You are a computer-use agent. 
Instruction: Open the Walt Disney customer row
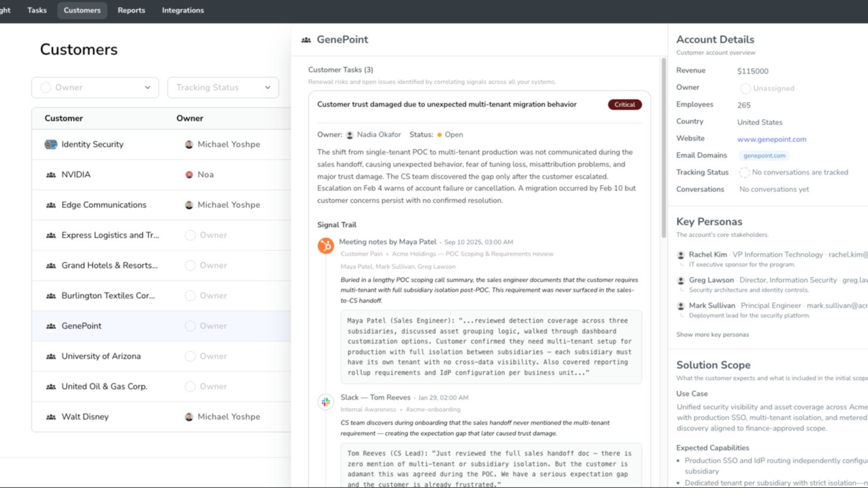(161, 417)
